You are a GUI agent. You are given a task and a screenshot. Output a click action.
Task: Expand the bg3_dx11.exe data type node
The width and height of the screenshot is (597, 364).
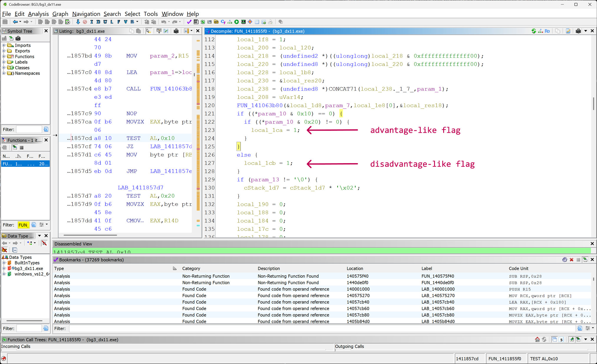pos(4,268)
